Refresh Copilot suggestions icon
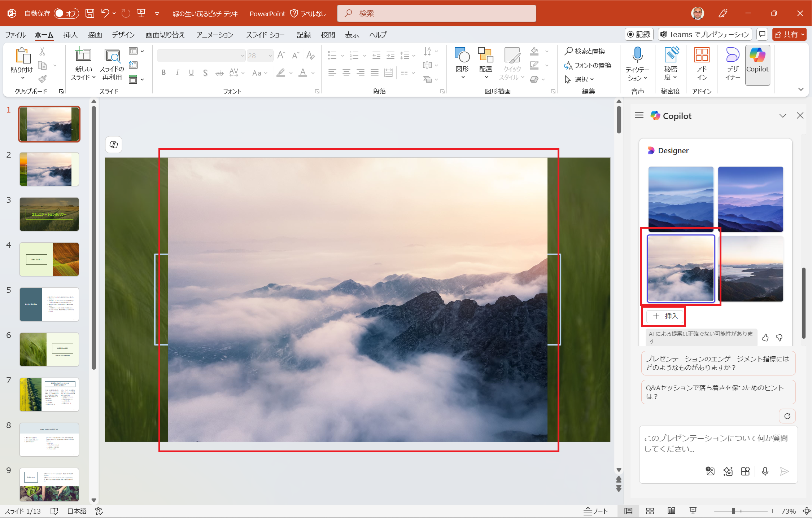 click(787, 416)
